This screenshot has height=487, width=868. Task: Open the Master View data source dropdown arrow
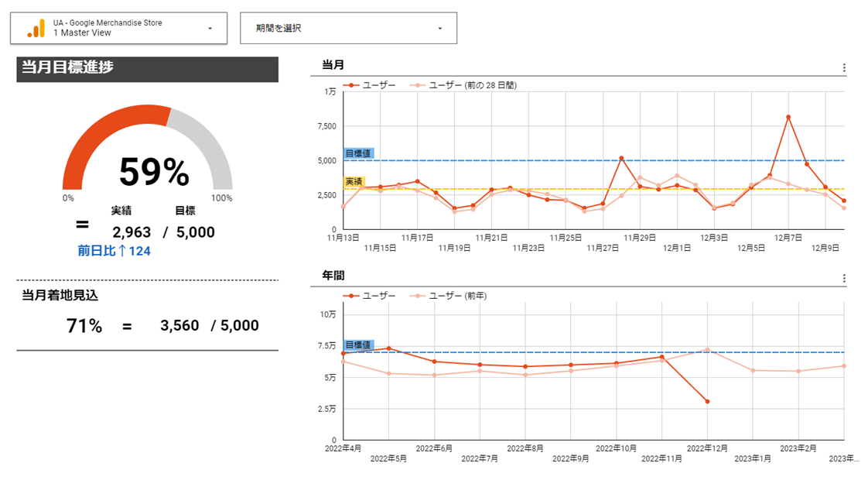(210, 29)
